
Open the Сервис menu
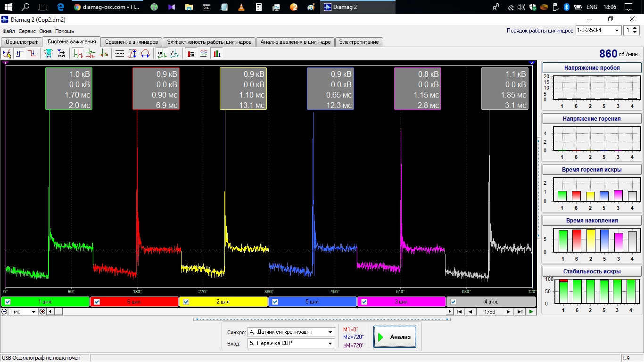click(27, 31)
